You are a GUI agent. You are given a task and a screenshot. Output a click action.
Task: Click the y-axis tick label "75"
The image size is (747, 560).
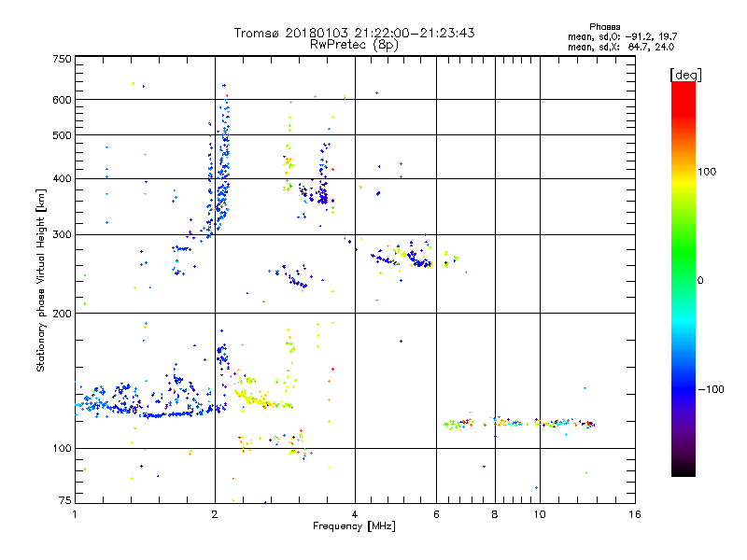pos(64,500)
